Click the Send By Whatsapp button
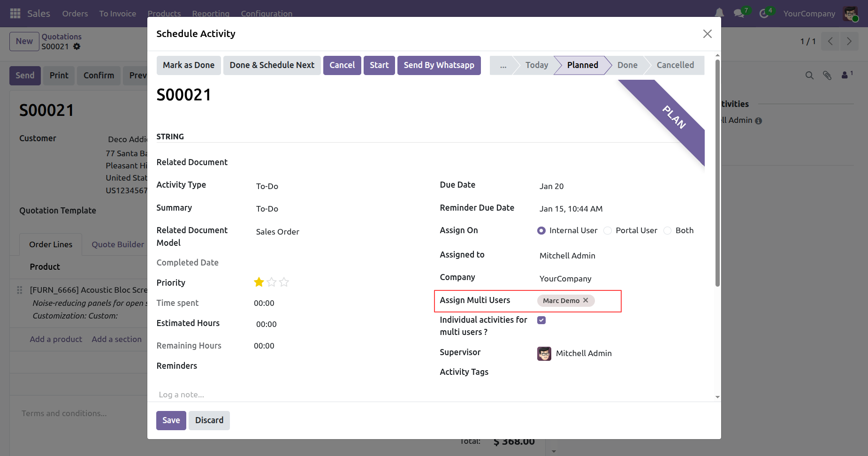 point(439,65)
